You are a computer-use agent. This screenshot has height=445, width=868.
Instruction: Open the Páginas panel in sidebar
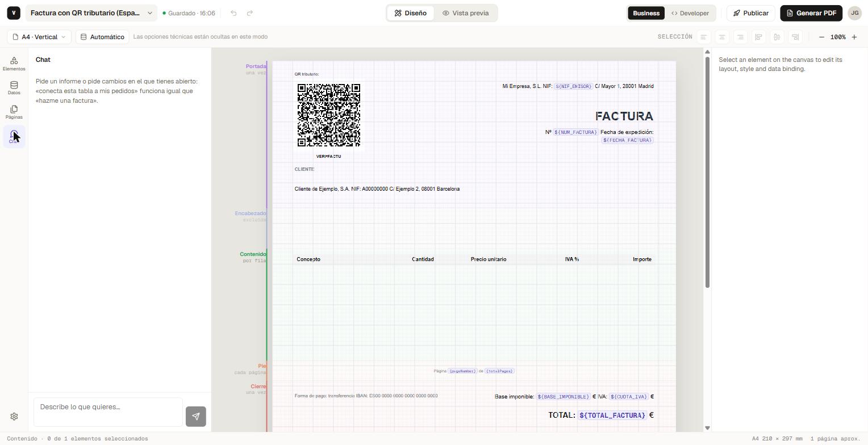[x=14, y=112]
